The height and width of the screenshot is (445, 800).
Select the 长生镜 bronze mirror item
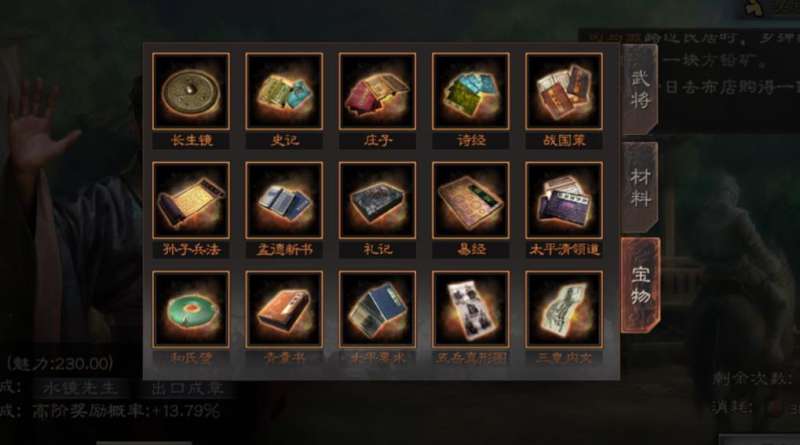click(191, 91)
